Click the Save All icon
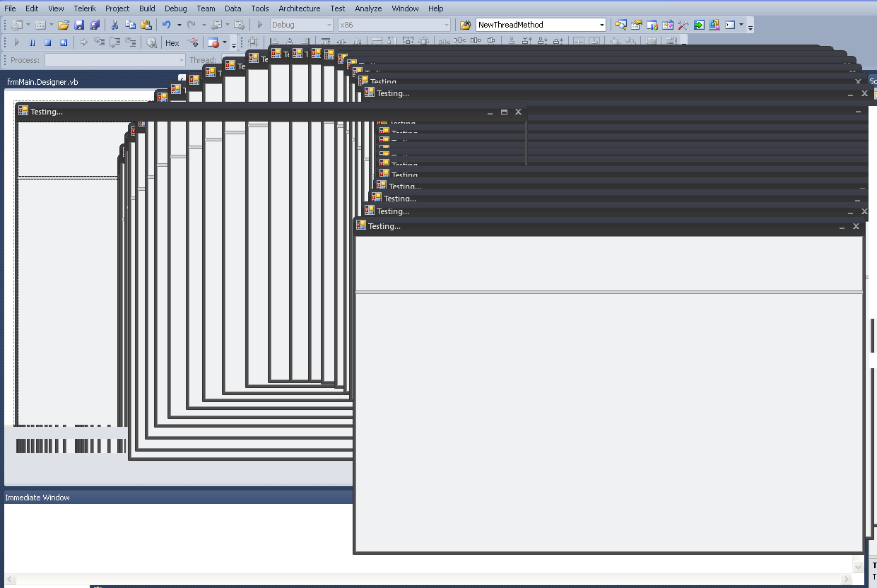 [95, 25]
